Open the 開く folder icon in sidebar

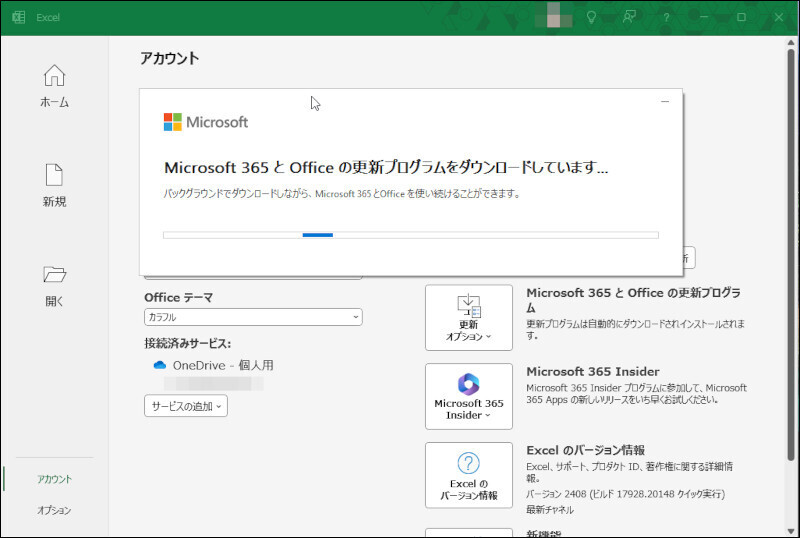click(x=54, y=275)
